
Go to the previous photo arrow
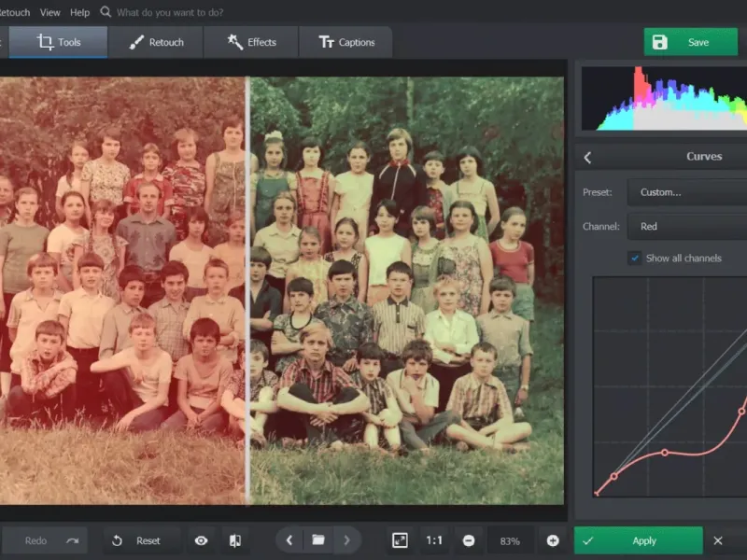289,540
